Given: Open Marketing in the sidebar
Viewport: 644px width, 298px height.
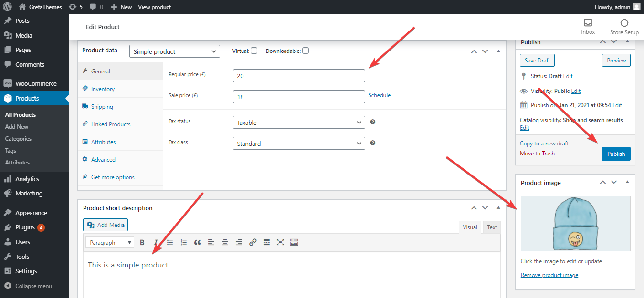Looking at the screenshot, I should pyautogui.click(x=34, y=193).
